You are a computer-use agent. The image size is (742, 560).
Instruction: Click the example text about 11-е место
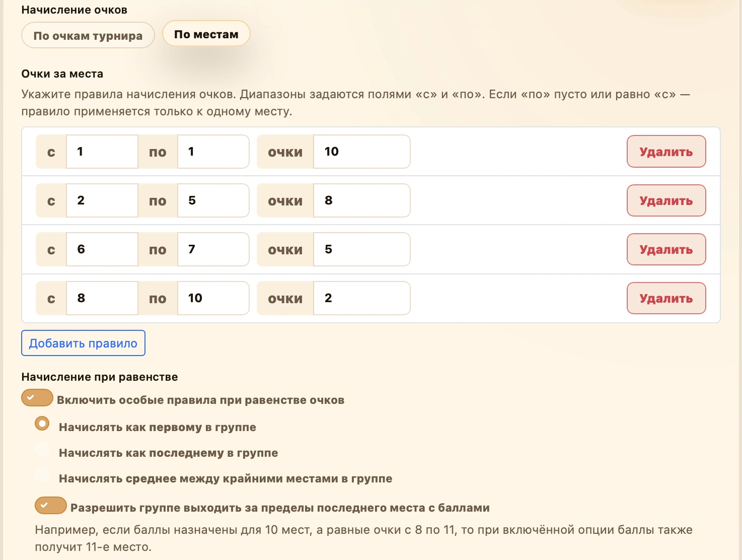364,538
